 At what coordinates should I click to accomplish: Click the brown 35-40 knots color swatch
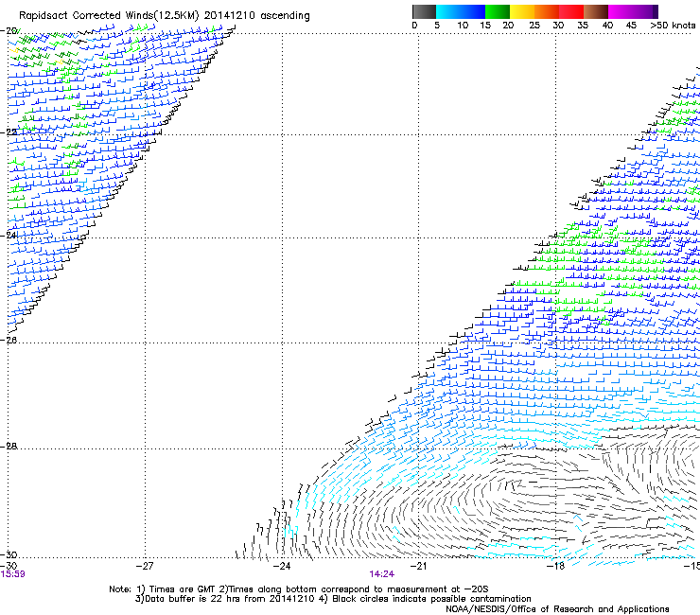pyautogui.click(x=596, y=11)
